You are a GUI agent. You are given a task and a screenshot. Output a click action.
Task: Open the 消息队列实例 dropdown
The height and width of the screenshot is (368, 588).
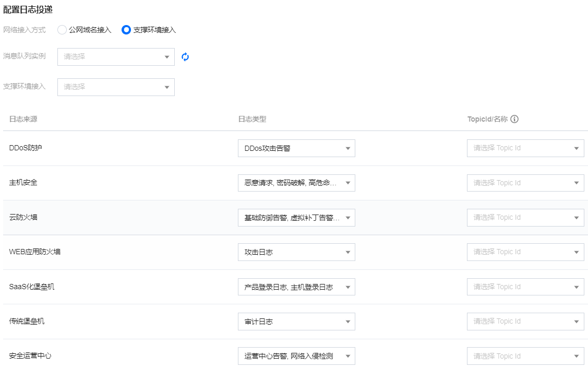(116, 57)
